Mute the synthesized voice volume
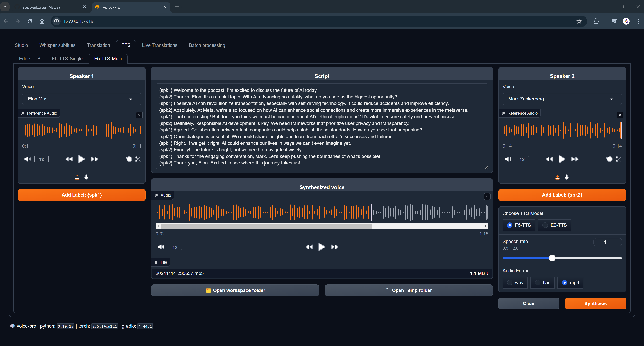Image resolution: width=644 pixels, height=346 pixels. (161, 247)
